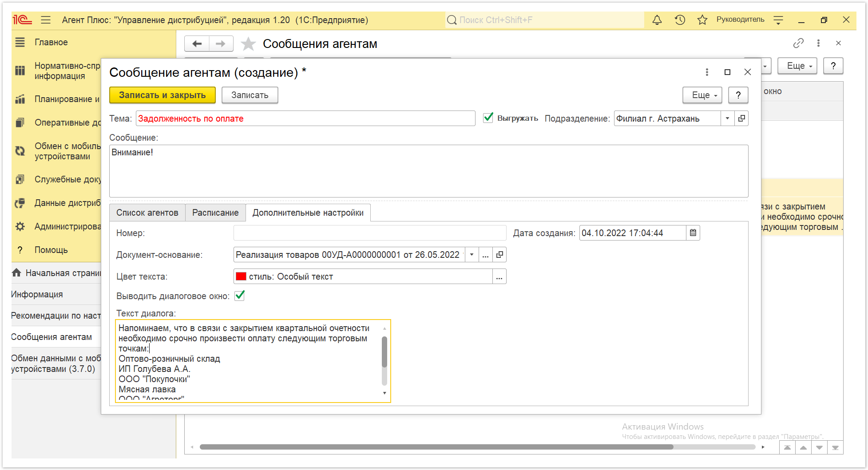
Task: Open service settings icon beside Руководитель
Action: pyautogui.click(x=778, y=20)
